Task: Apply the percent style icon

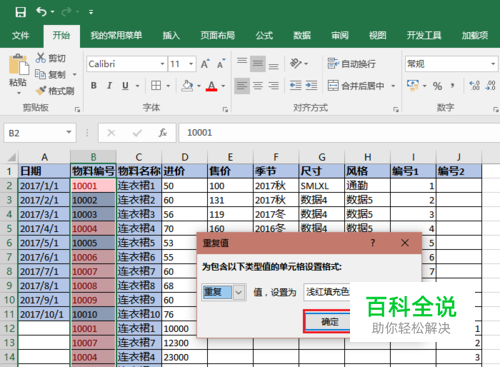Action: click(x=437, y=86)
